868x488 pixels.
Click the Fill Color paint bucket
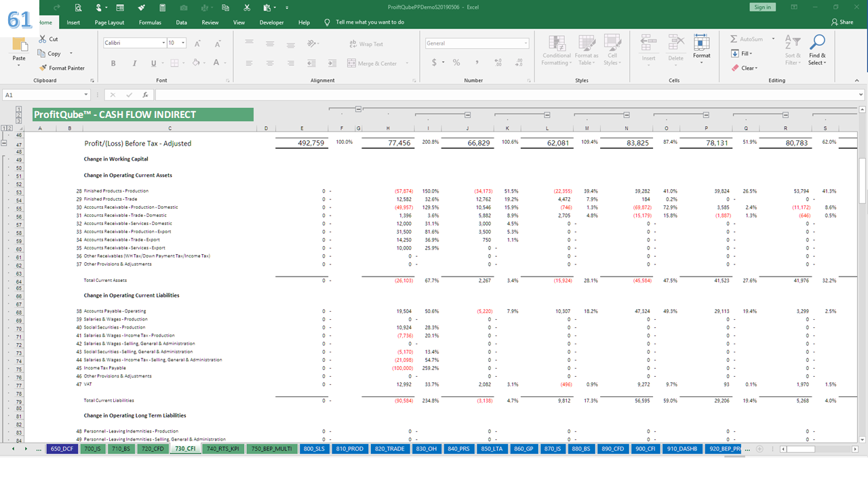click(196, 63)
